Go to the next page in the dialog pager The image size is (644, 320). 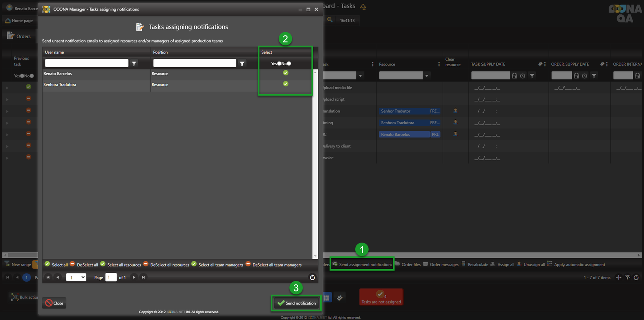[134, 277]
